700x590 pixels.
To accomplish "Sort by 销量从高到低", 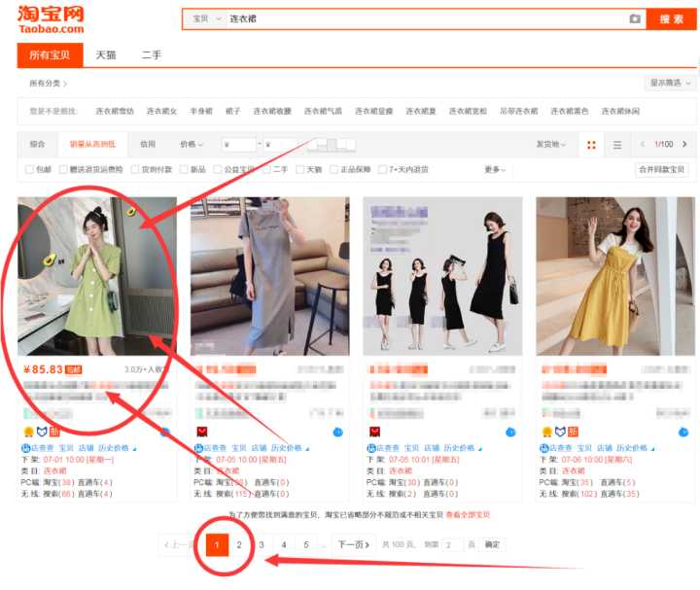I will coord(93,144).
